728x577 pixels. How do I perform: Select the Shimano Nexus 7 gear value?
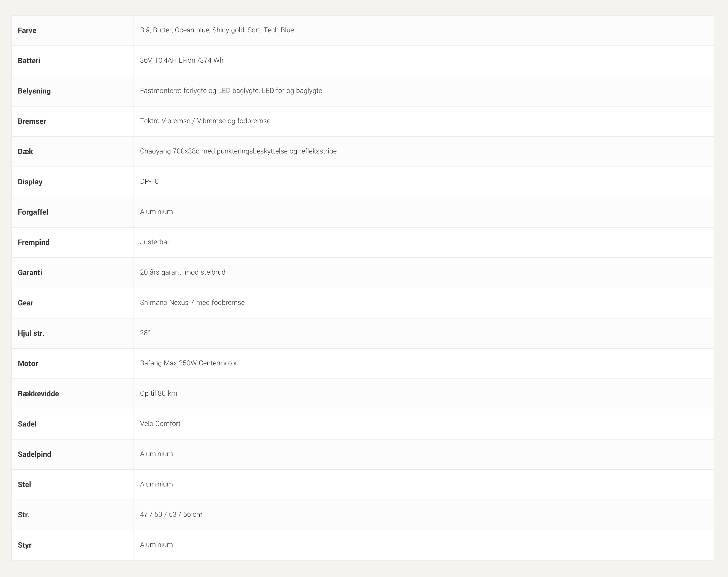click(x=192, y=302)
